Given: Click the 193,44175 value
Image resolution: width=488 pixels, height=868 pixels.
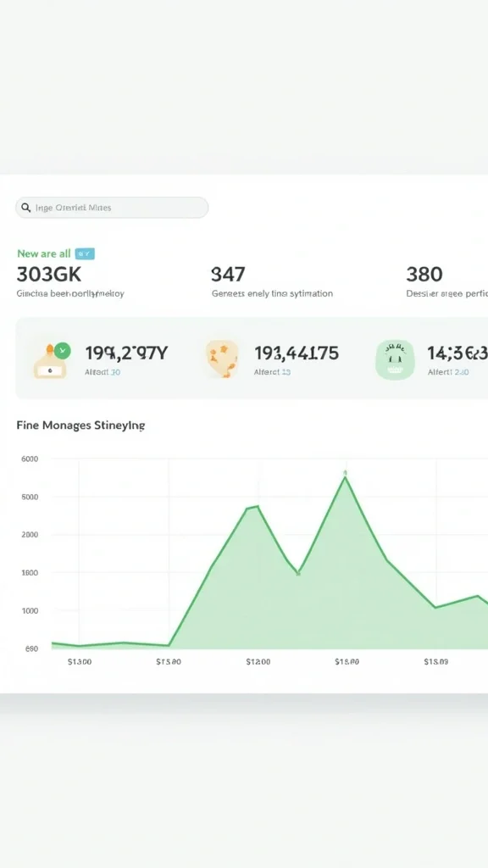Looking at the screenshot, I should (297, 353).
